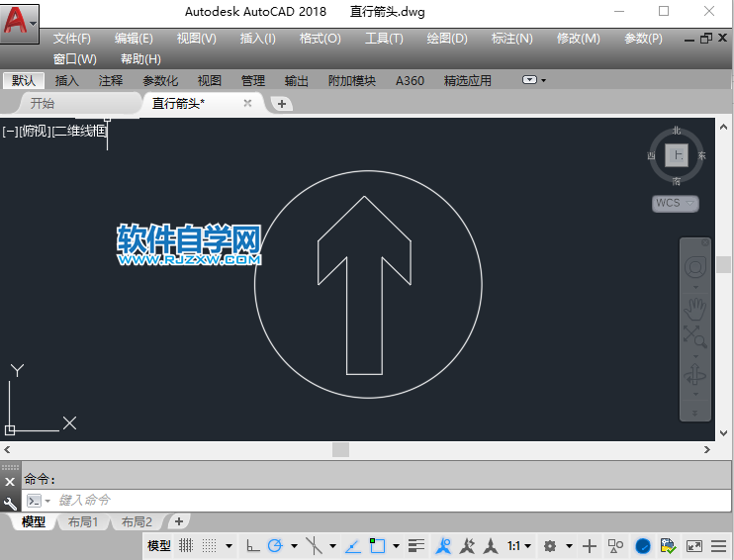
Task: Open the 绘图(D) menu
Action: [447, 39]
